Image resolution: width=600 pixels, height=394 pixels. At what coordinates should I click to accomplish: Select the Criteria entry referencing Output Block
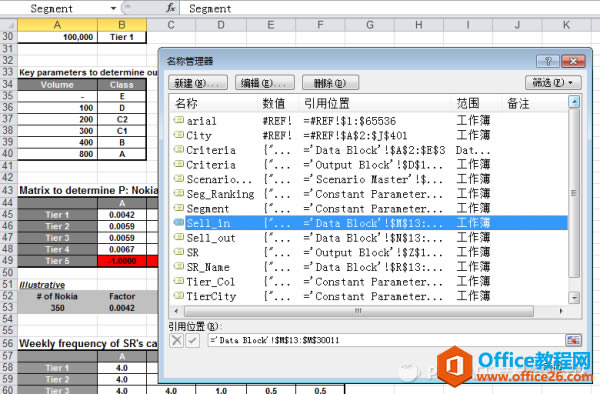(x=369, y=165)
